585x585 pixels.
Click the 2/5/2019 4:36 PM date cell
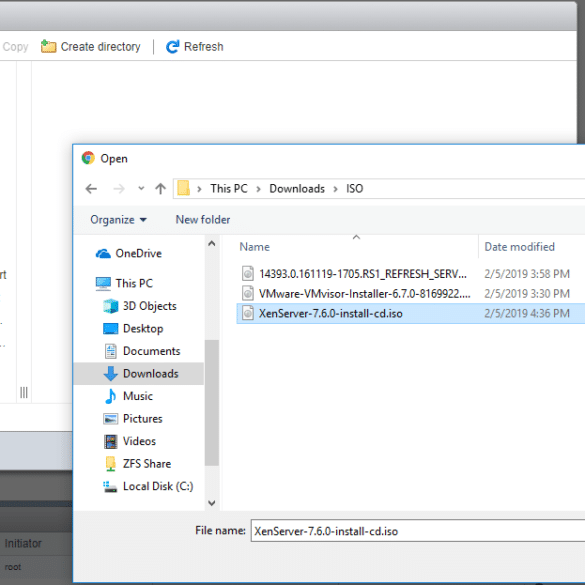527,313
